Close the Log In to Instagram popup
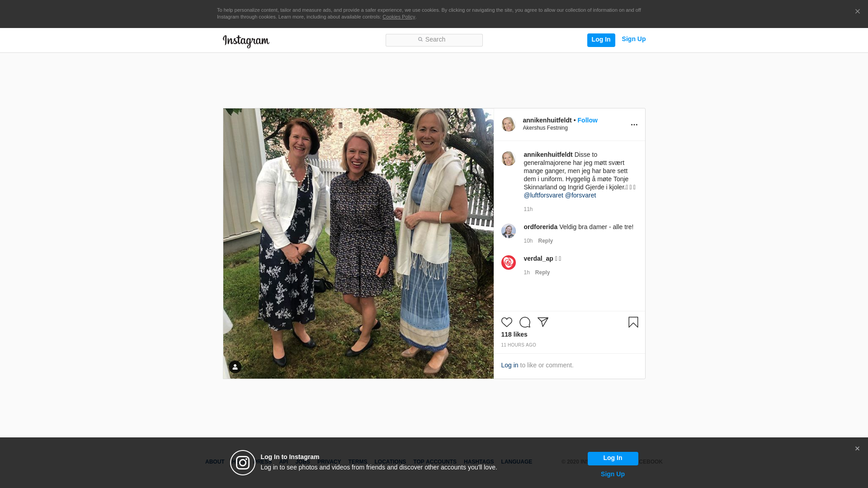Image resolution: width=868 pixels, height=488 pixels. [x=857, y=449]
